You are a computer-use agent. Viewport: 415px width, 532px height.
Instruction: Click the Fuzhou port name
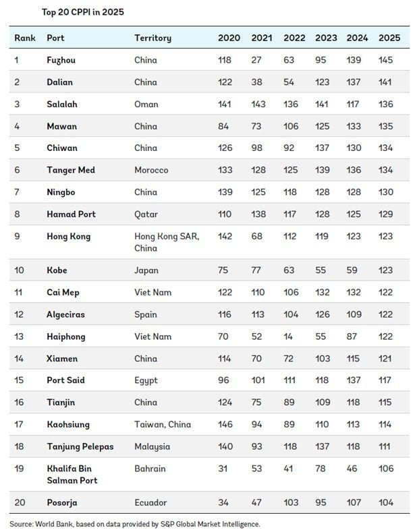tap(61, 60)
